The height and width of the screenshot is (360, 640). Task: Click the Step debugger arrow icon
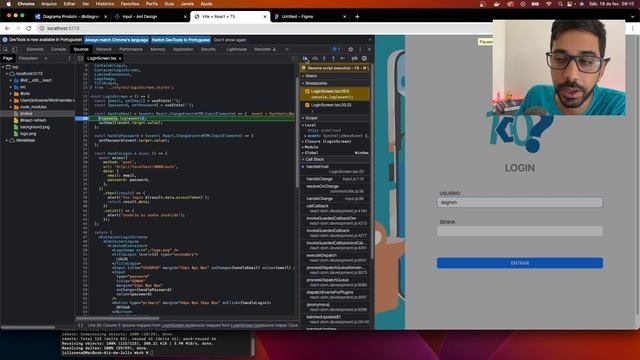(343, 59)
